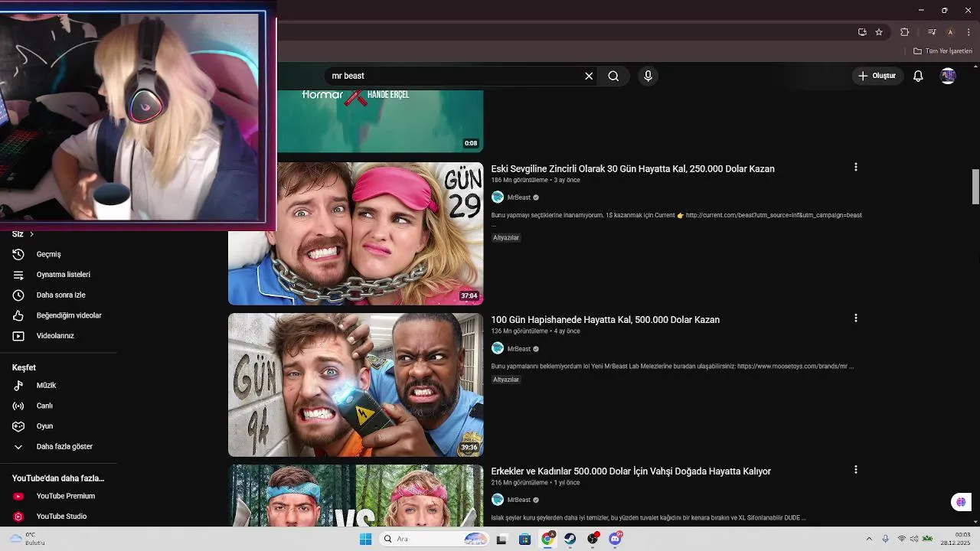
Task: Bookmark this page with the star icon
Action: click(x=879, y=32)
